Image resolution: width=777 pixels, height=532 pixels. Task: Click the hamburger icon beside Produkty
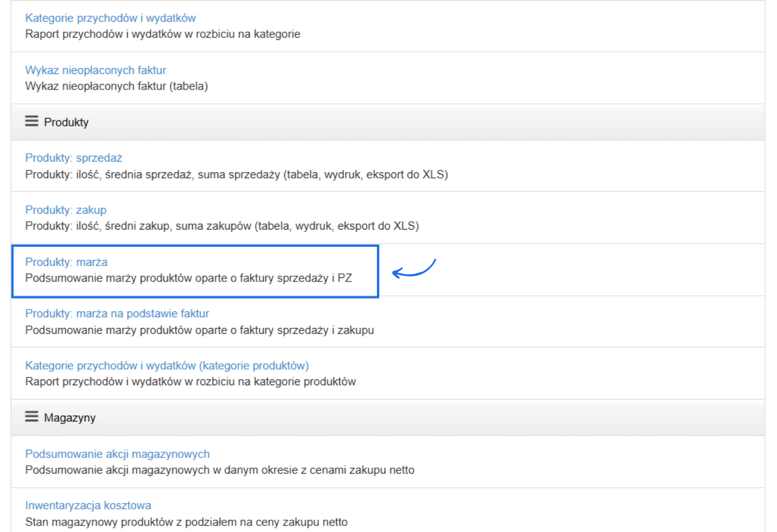(x=31, y=122)
